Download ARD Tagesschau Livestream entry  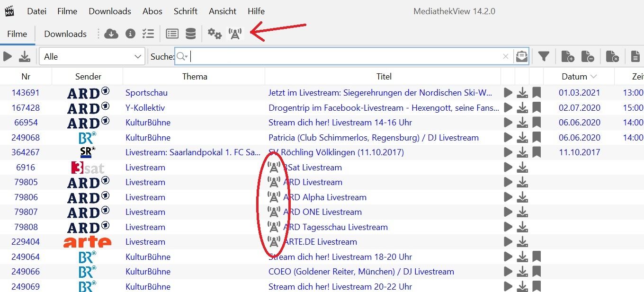[x=522, y=227]
